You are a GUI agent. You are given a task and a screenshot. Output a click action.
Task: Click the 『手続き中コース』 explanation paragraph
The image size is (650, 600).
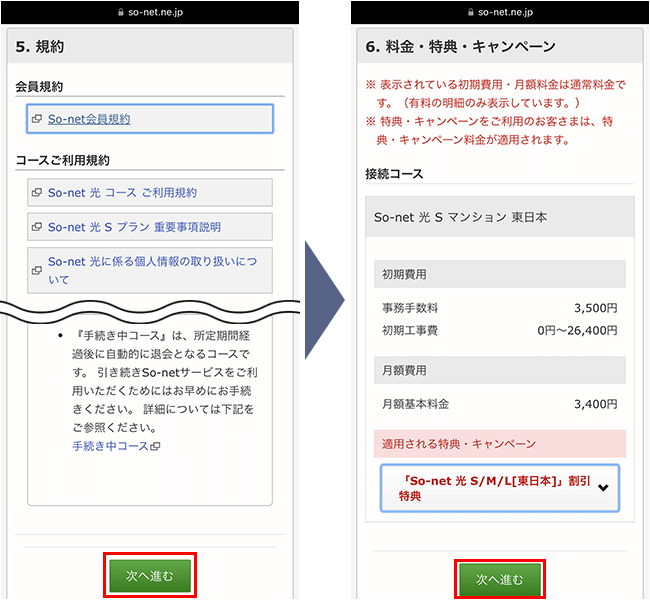165,381
